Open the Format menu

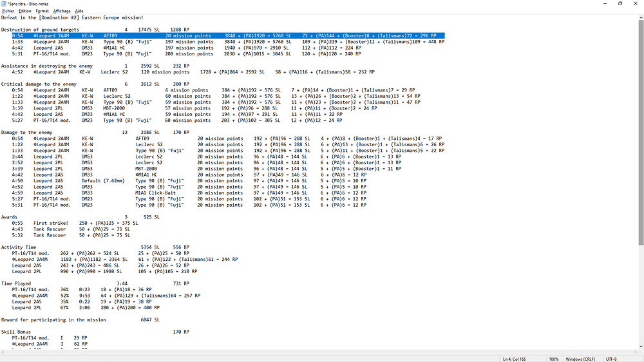(43, 11)
